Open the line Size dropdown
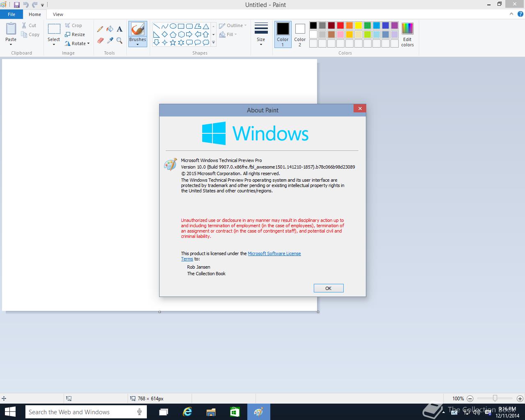 click(261, 34)
